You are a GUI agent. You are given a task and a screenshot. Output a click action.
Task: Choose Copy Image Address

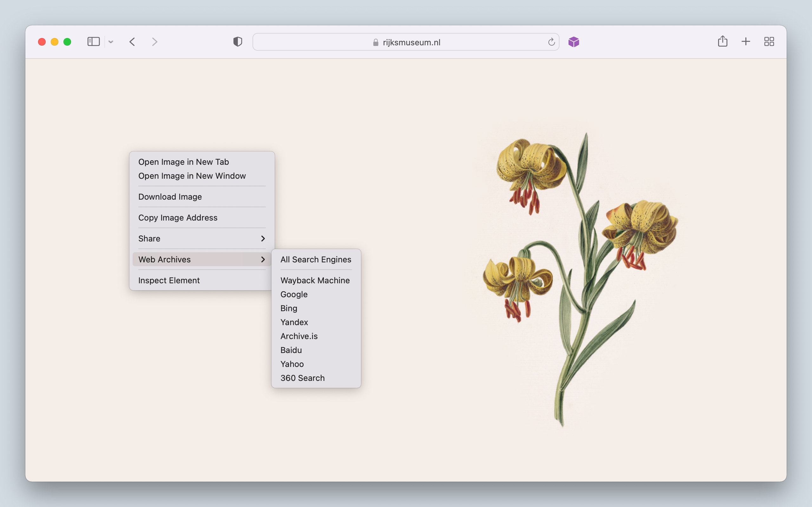pyautogui.click(x=178, y=218)
